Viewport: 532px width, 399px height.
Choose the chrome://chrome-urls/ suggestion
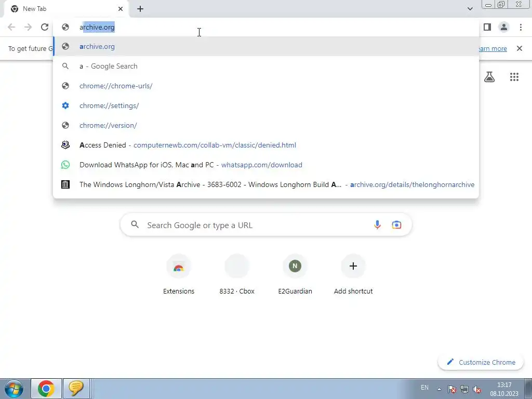(266, 86)
